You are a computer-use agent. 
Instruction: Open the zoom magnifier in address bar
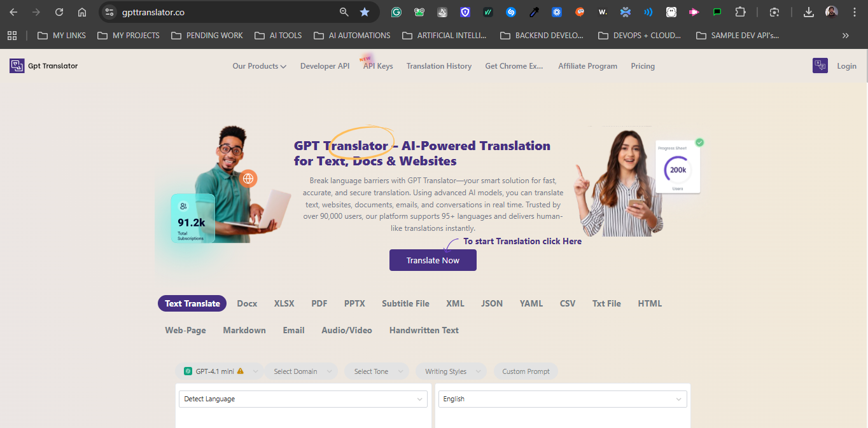point(344,12)
